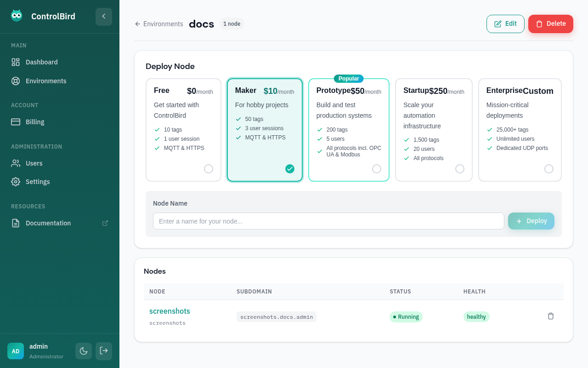Open the screenshots node link
The height and width of the screenshot is (368, 588).
click(170, 311)
